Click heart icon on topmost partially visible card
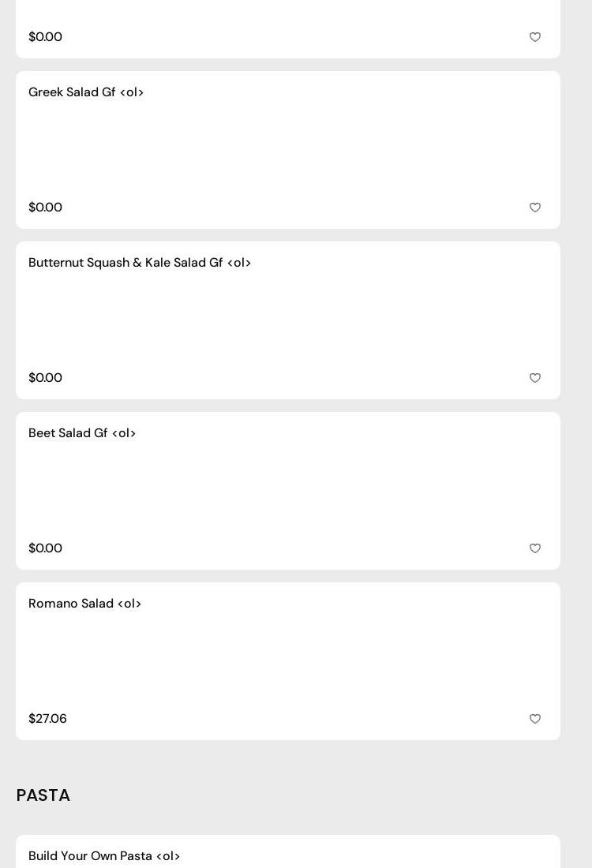This screenshot has height=868, width=592. (535, 37)
